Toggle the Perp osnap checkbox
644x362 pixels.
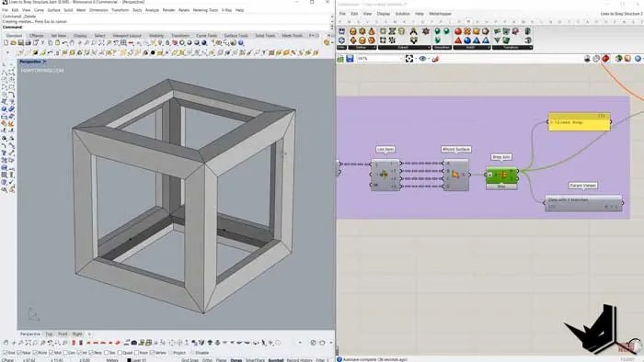coord(92,353)
